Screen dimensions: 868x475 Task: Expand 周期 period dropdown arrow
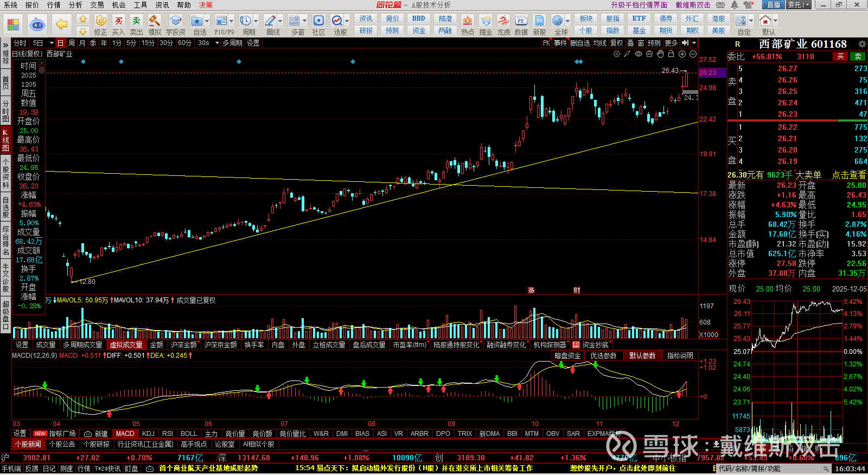256,21
